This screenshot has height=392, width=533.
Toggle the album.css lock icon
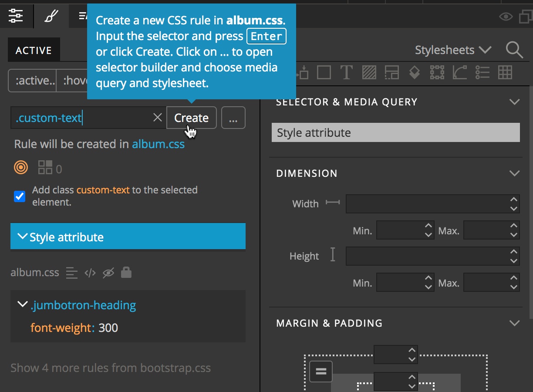[x=126, y=273]
